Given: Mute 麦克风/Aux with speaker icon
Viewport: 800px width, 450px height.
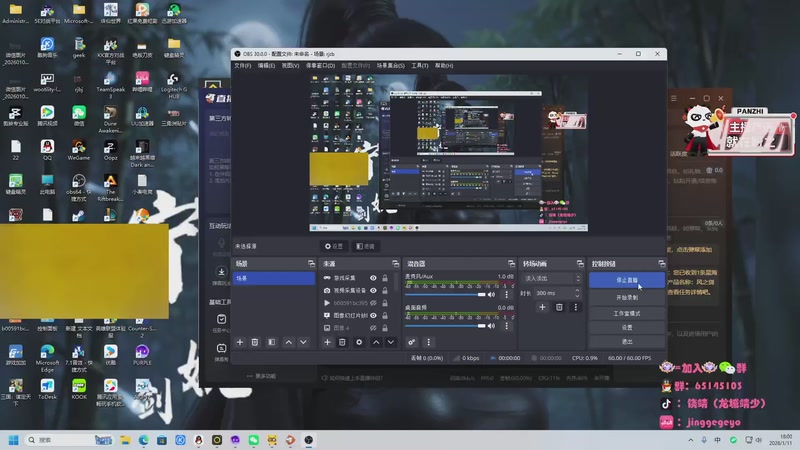Looking at the screenshot, I should (x=491, y=294).
